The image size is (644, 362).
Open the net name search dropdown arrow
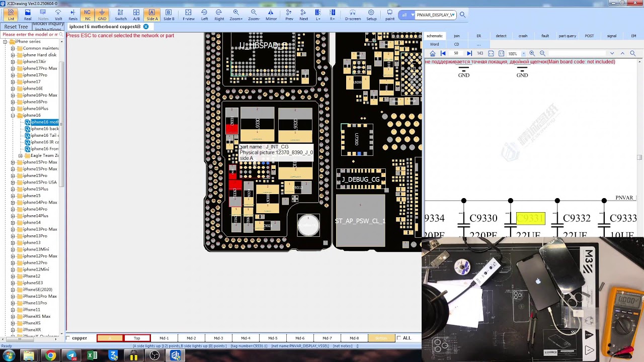(x=453, y=15)
